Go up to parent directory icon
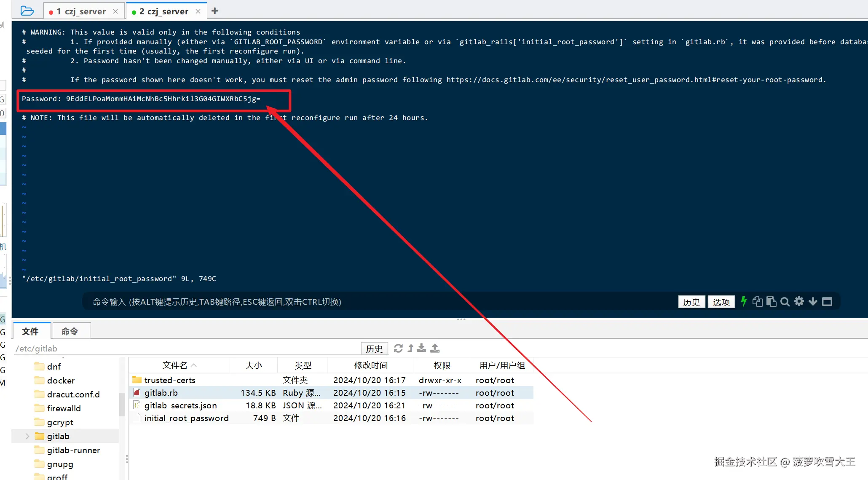 (x=410, y=348)
